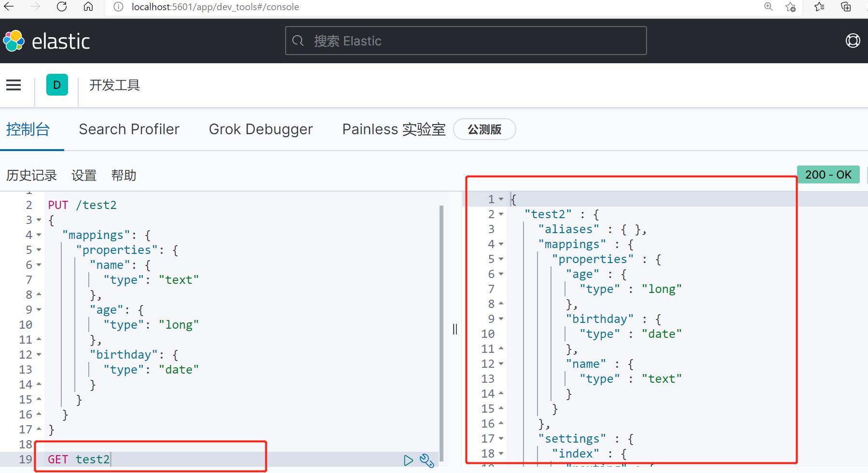Collapse "index" fold arrow on output line 18
The height and width of the screenshot is (473, 868).
(501, 454)
